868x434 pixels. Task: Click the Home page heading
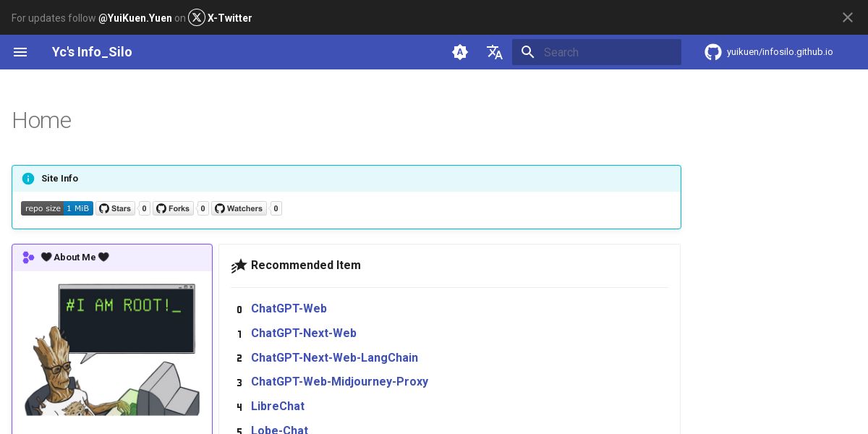41,120
